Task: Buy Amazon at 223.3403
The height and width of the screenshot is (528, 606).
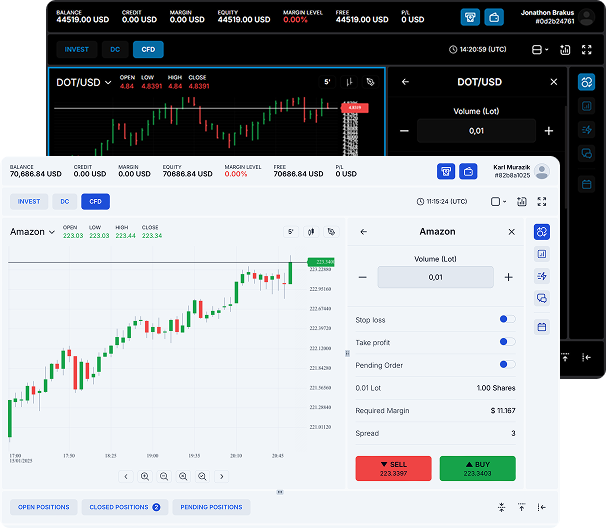Action: [478, 468]
